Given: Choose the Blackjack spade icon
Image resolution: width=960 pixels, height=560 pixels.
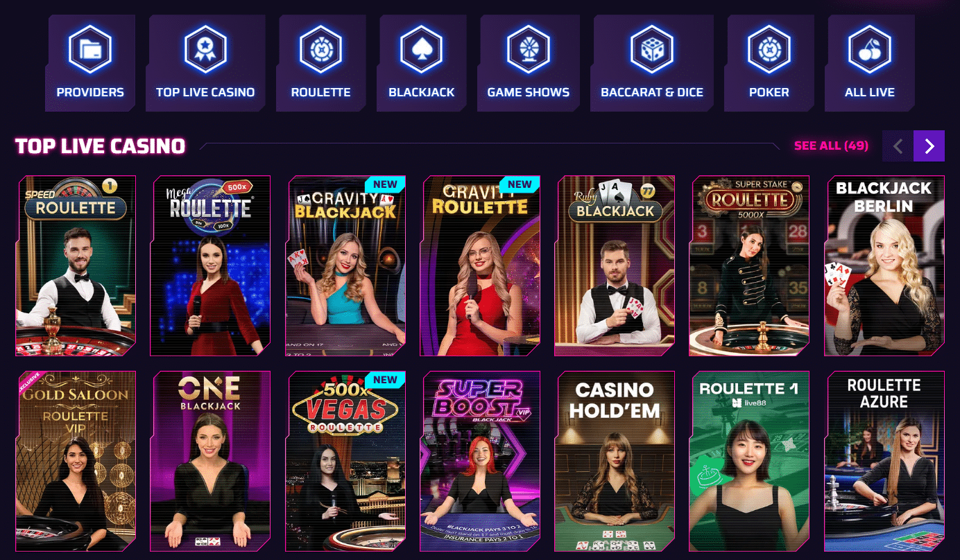Looking at the screenshot, I should click(x=421, y=50).
